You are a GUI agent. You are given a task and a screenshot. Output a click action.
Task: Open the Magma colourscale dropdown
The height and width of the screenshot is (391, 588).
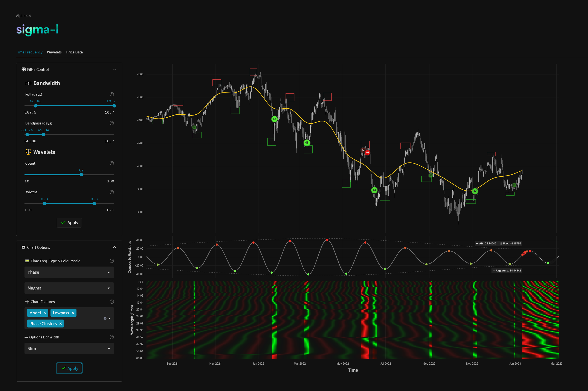[69, 288]
